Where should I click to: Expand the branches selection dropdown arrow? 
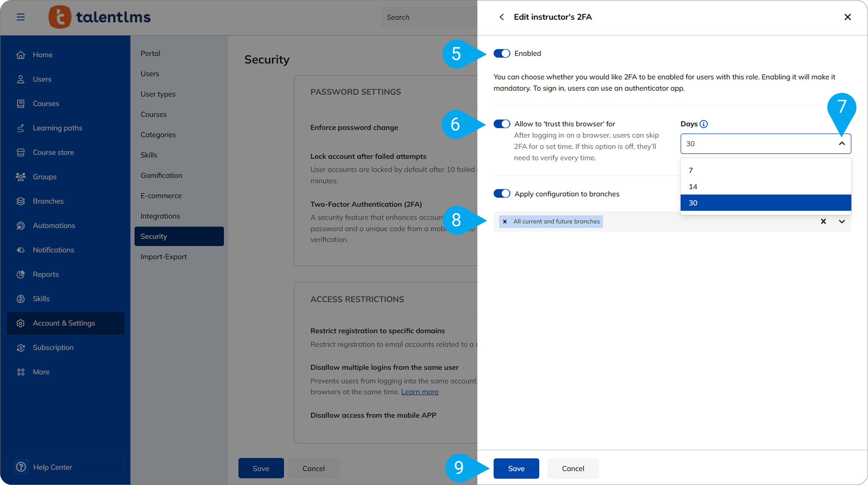point(842,222)
